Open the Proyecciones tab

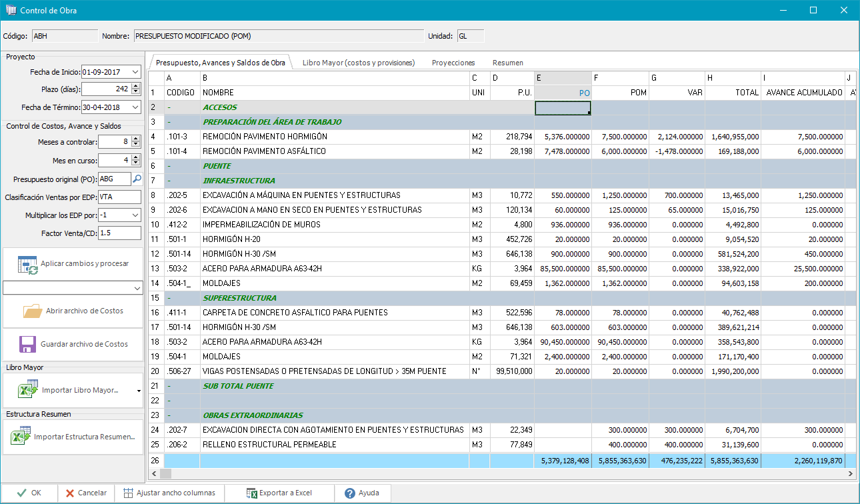[x=453, y=63]
